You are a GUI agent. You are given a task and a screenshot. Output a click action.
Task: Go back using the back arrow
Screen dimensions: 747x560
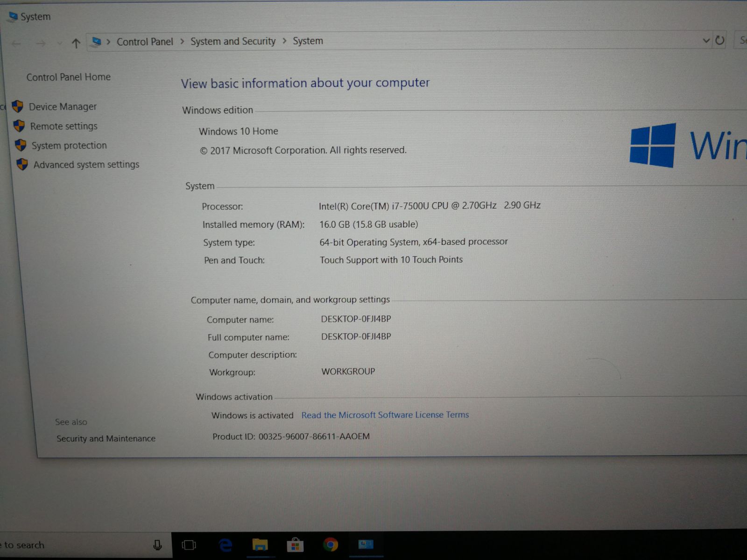(x=16, y=44)
